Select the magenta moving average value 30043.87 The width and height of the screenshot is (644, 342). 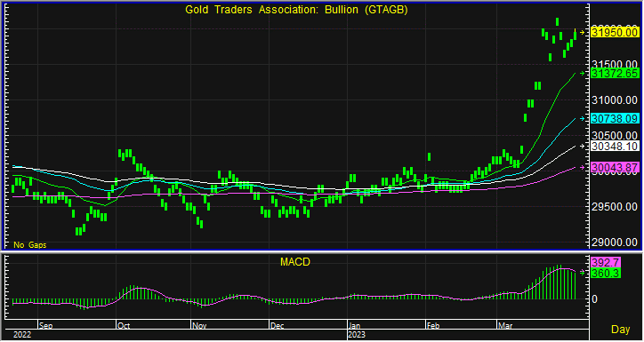point(615,167)
